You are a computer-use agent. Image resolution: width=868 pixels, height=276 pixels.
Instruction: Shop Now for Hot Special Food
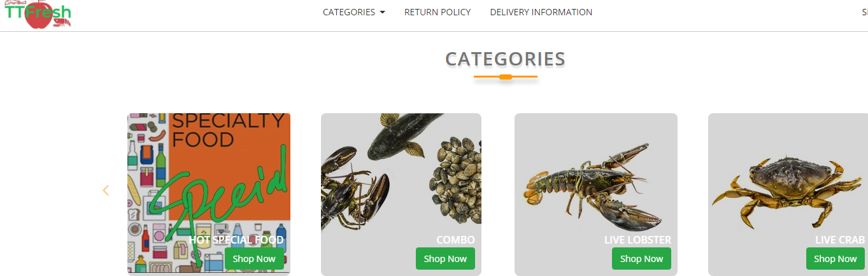pos(254,259)
